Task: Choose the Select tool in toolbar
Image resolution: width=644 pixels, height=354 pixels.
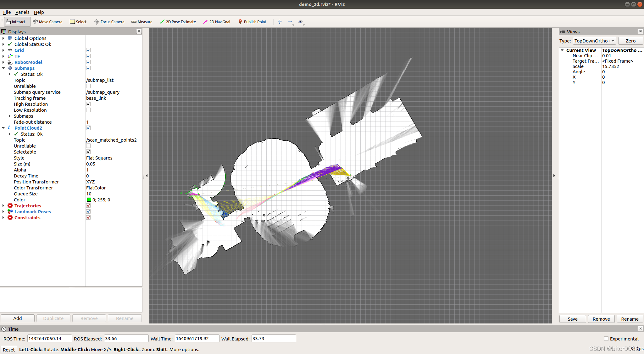Action: pos(78,22)
